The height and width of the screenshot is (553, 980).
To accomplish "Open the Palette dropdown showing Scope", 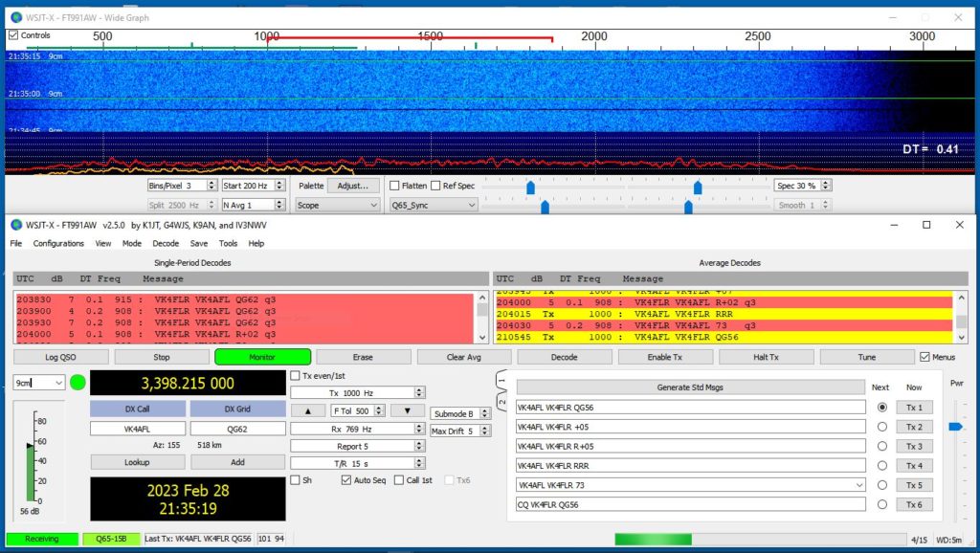I will (x=338, y=205).
